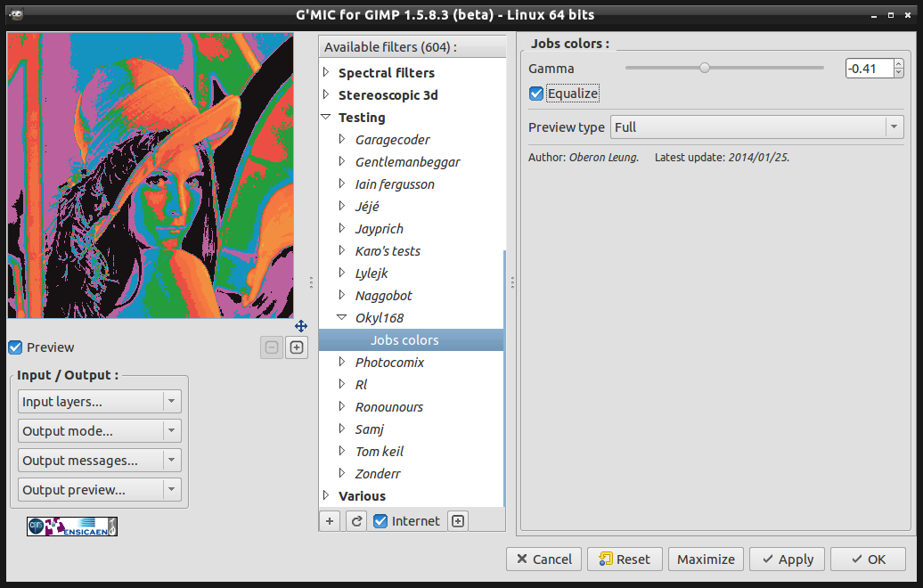Image resolution: width=923 pixels, height=588 pixels.
Task: Click the filter preview image
Action: click(x=150, y=176)
